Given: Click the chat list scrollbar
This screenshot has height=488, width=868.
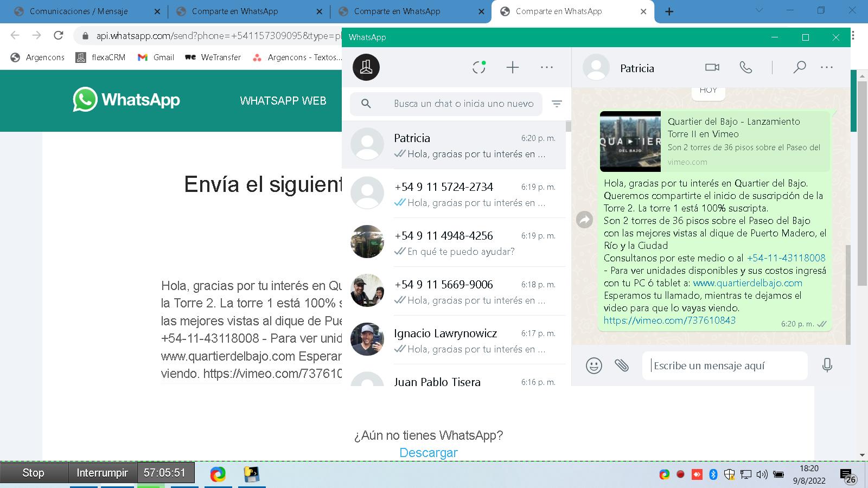Looking at the screenshot, I should coord(568,126).
